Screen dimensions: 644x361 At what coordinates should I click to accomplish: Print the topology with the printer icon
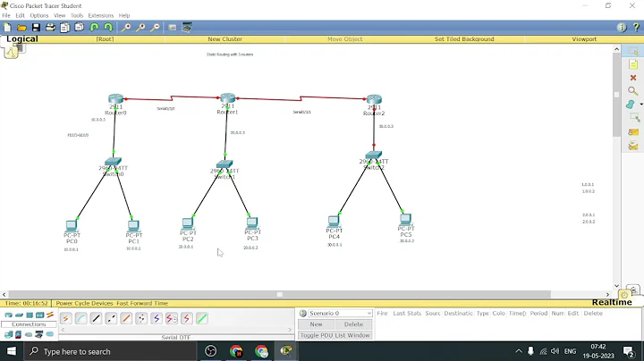point(50,28)
